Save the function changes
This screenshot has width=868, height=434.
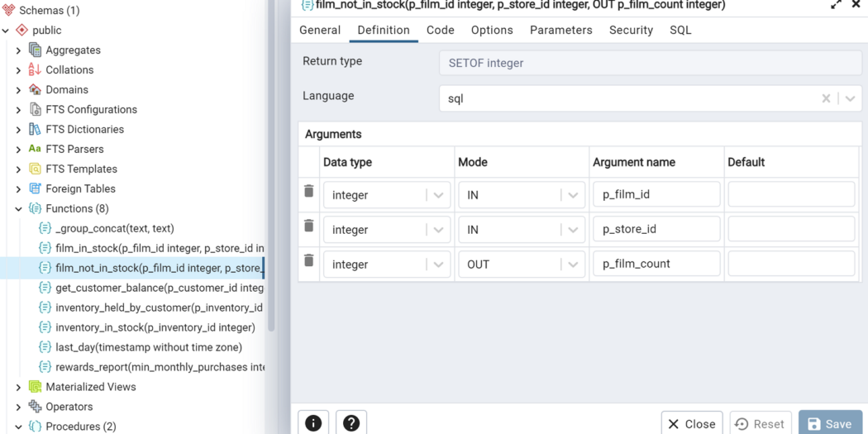(x=830, y=423)
